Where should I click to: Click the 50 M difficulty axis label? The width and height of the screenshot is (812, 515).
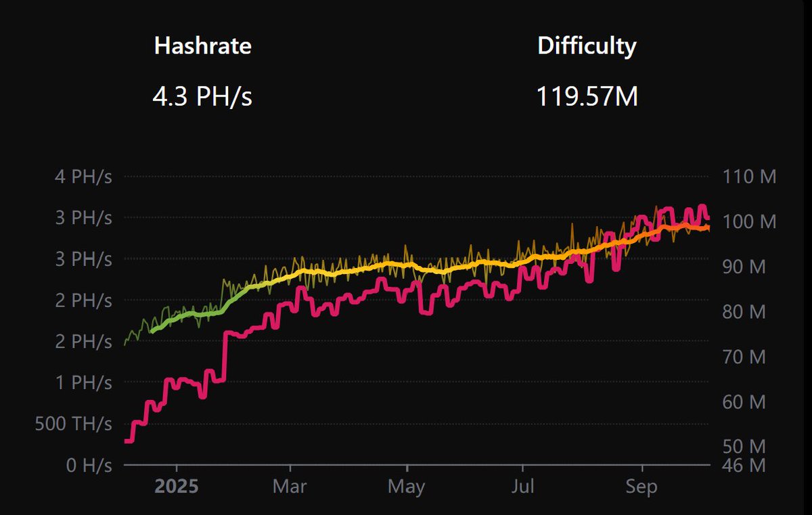[x=743, y=447]
